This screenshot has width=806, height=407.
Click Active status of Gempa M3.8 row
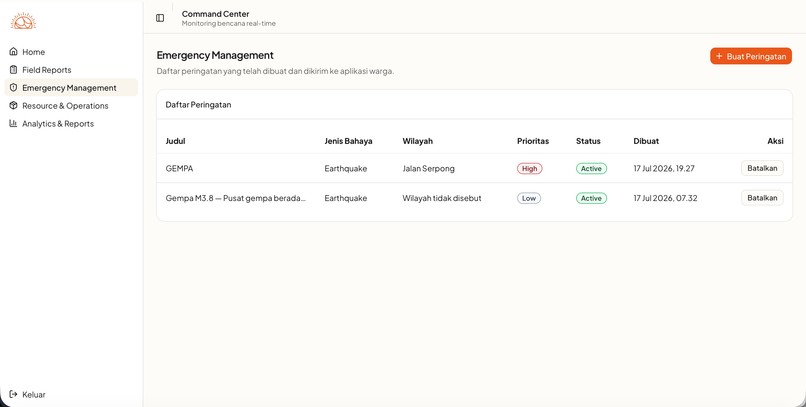tap(591, 198)
